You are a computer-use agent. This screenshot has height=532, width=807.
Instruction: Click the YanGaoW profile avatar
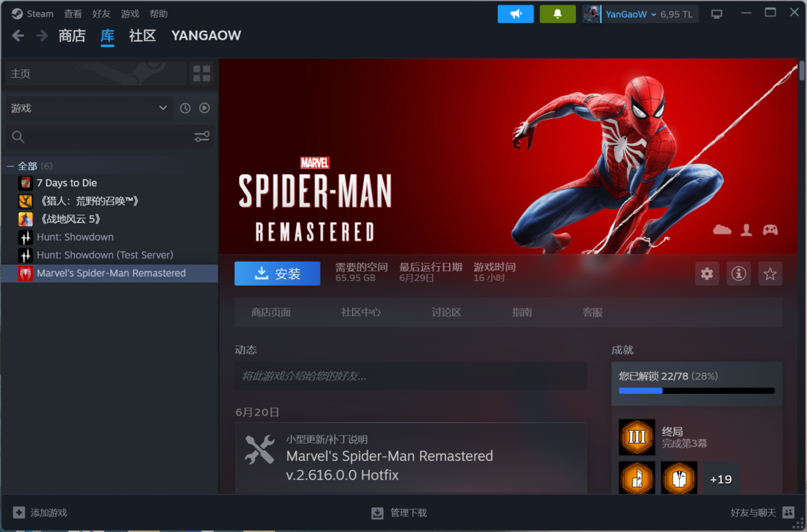coord(592,14)
